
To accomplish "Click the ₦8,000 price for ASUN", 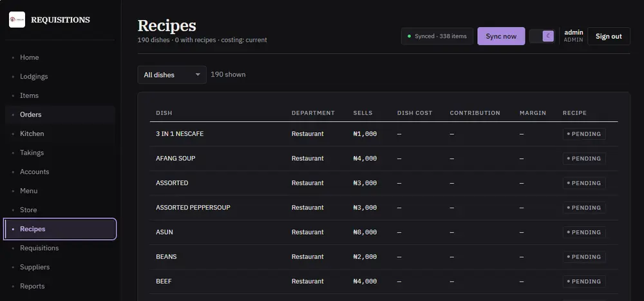I will tap(365, 232).
